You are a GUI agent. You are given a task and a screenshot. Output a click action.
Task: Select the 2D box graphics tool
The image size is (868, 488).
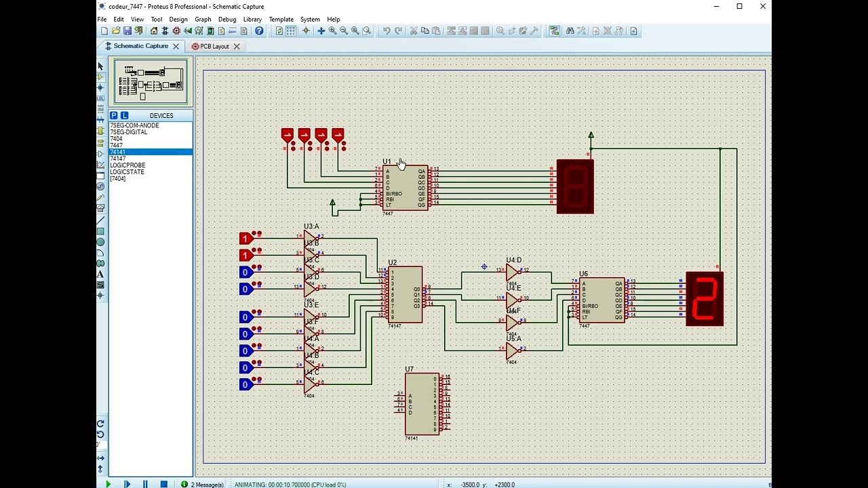pos(100,232)
